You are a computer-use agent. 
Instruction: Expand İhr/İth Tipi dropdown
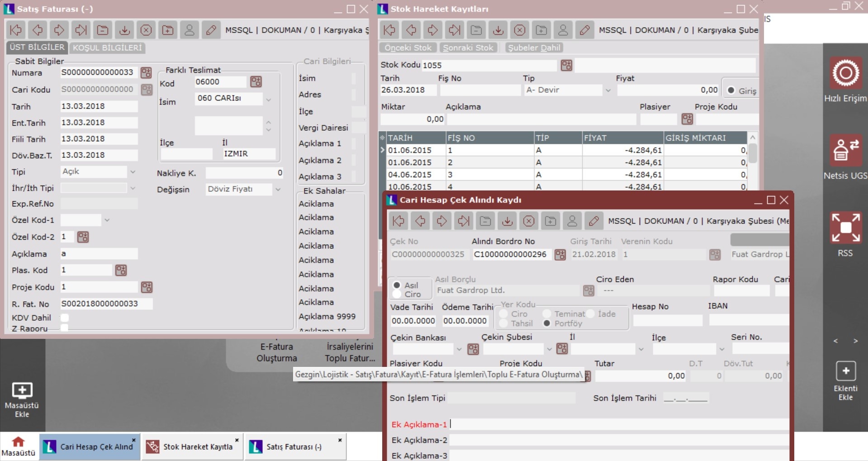[x=133, y=188]
